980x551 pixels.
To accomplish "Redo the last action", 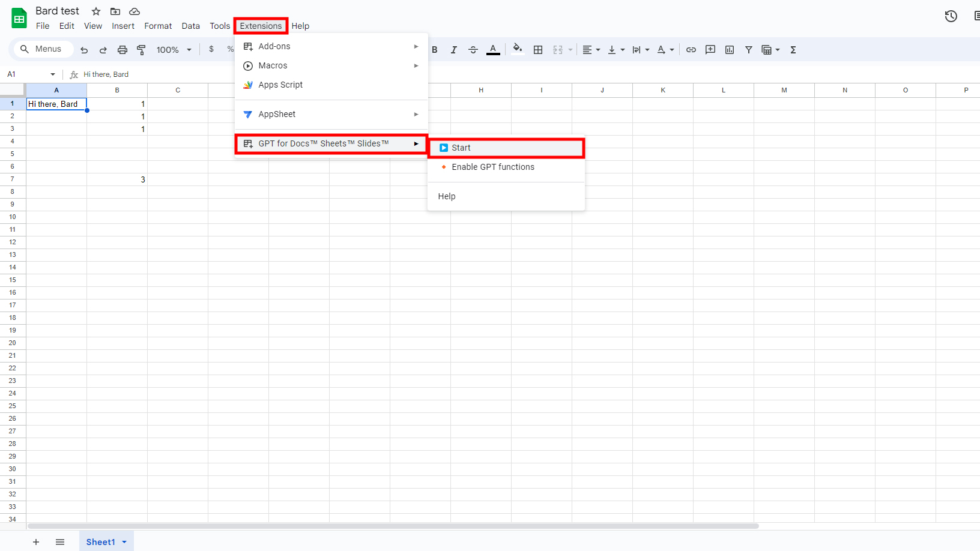I will coord(103,50).
